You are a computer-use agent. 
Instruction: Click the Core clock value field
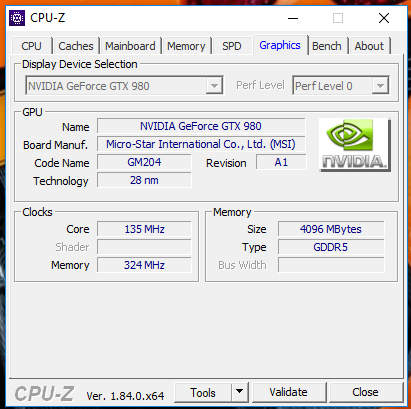pos(144,229)
